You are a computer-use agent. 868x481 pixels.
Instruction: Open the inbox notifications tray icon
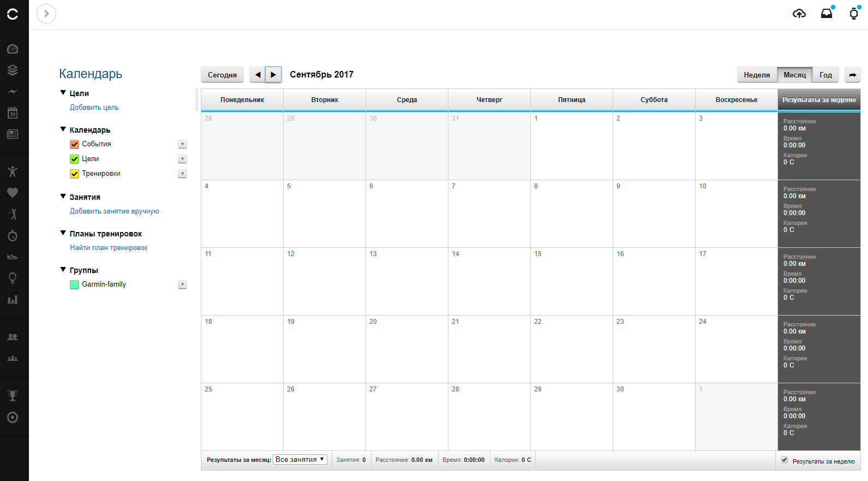(827, 14)
